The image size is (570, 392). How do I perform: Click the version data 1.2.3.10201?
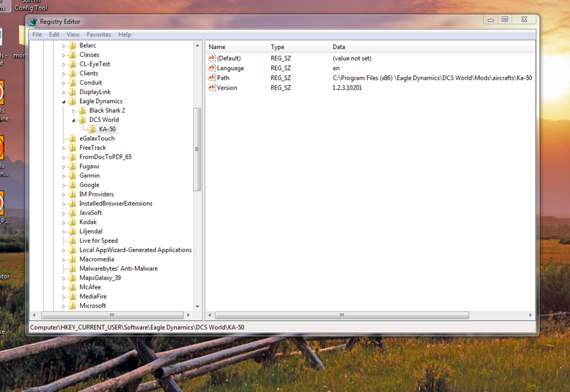(347, 88)
